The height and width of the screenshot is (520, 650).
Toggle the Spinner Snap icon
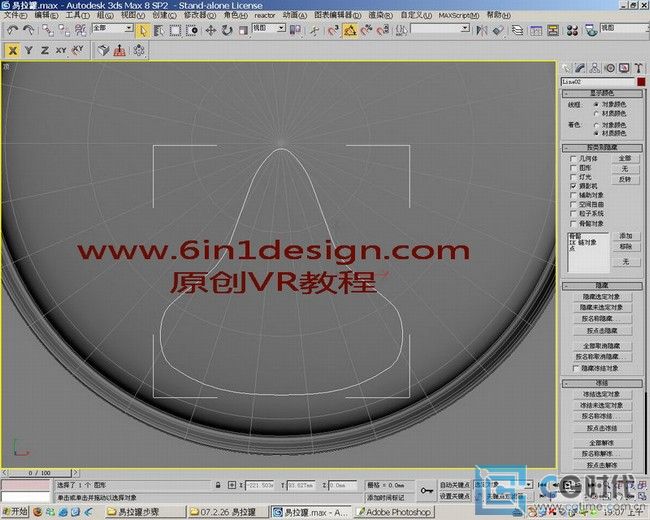pyautogui.click(x=383, y=30)
